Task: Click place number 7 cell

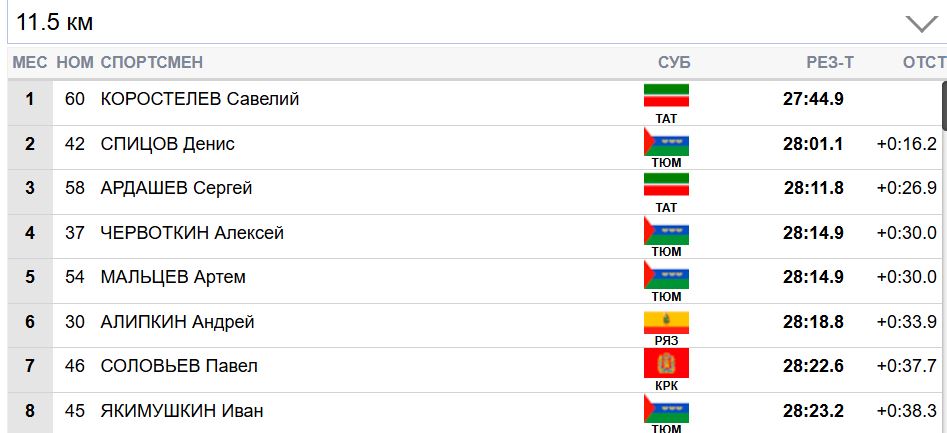Action: [x=30, y=366]
